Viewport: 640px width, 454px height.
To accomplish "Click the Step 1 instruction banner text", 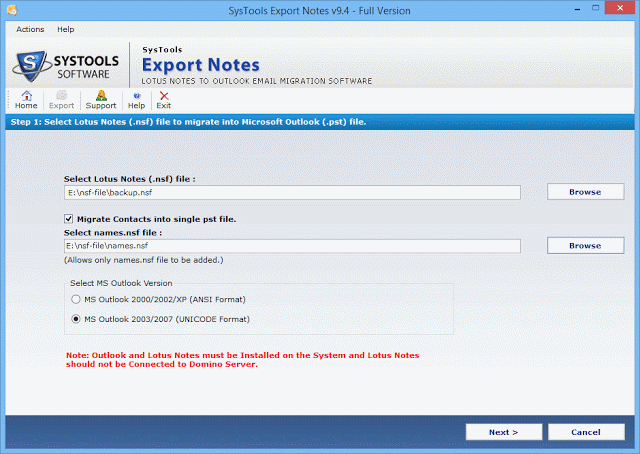I will click(188, 122).
